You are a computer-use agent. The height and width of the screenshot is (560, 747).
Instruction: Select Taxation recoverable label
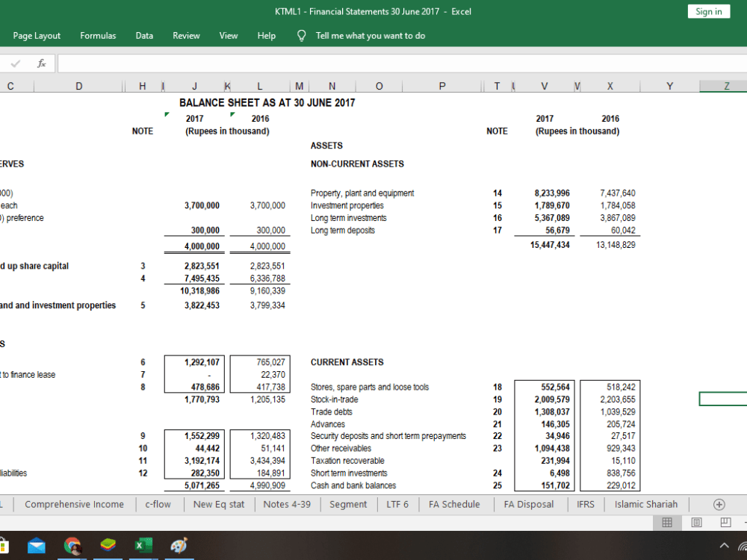[347, 461]
